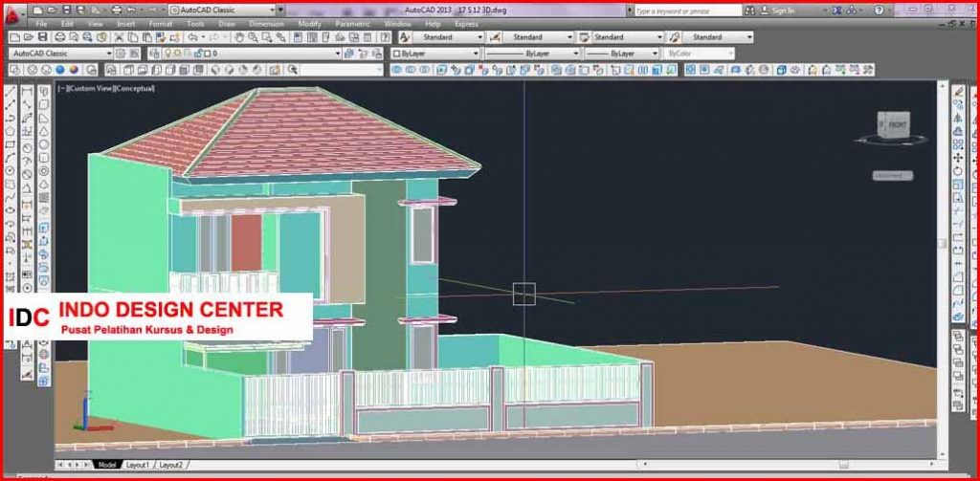Image resolution: width=980 pixels, height=481 pixels.
Task: Click the Multileader Style icon
Action: click(x=675, y=37)
